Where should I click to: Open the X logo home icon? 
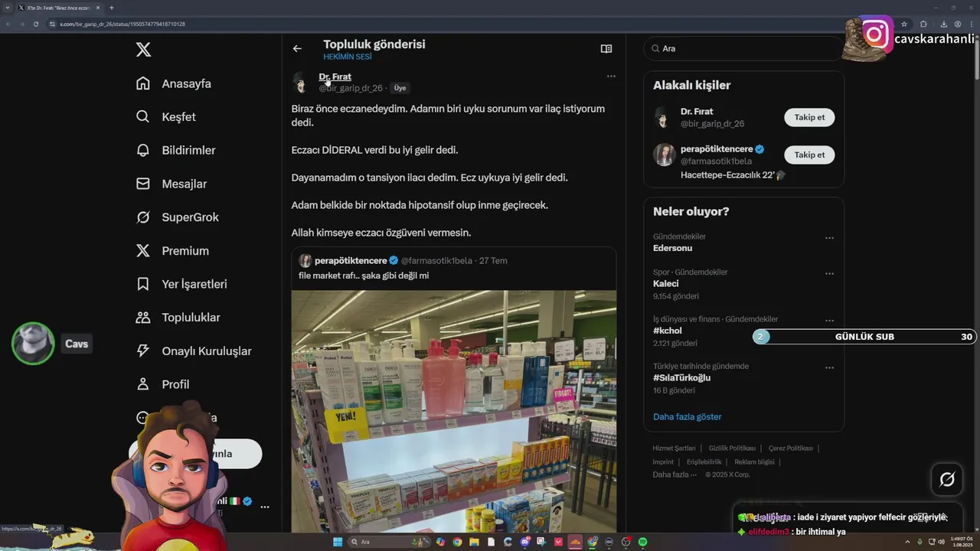[x=143, y=50]
